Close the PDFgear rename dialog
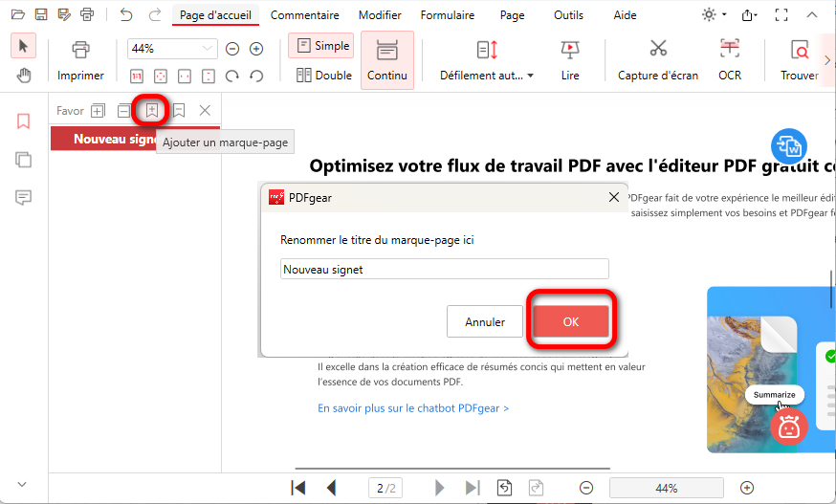This screenshot has width=836, height=504. tap(614, 197)
